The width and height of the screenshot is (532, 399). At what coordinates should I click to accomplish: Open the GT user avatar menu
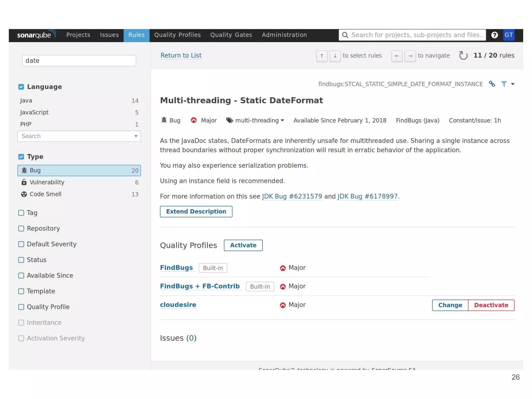[x=508, y=35]
